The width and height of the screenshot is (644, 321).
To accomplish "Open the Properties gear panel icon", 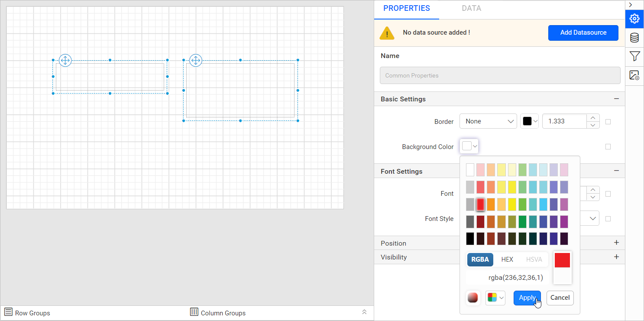I will pos(634,19).
